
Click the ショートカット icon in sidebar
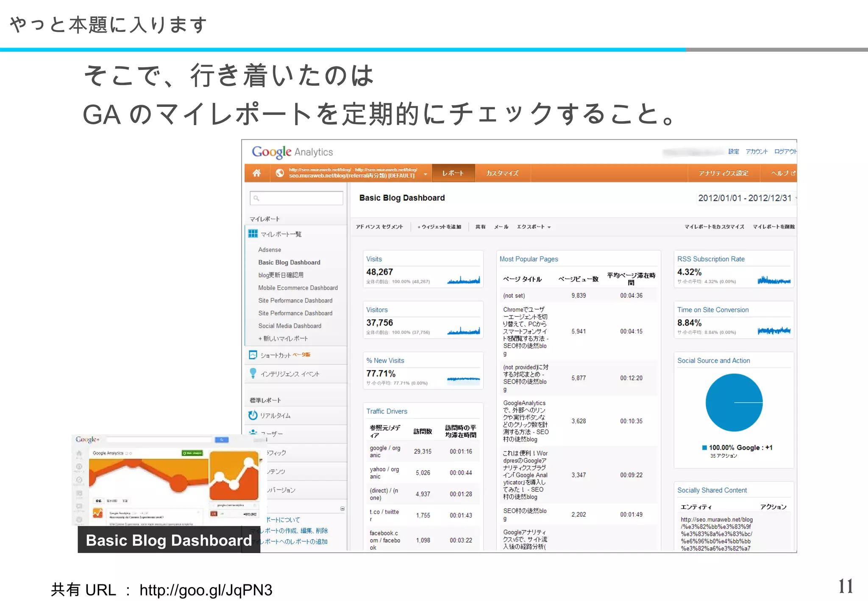253,355
